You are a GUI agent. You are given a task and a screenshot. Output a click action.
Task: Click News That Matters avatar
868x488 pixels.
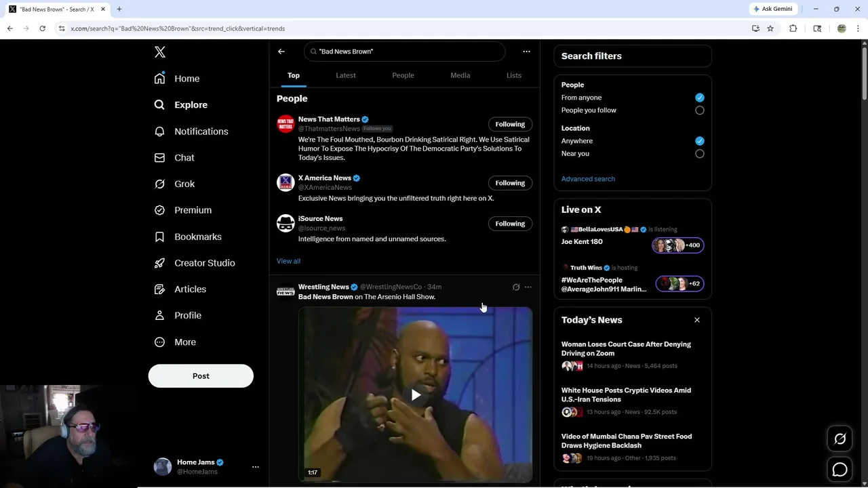coord(285,124)
